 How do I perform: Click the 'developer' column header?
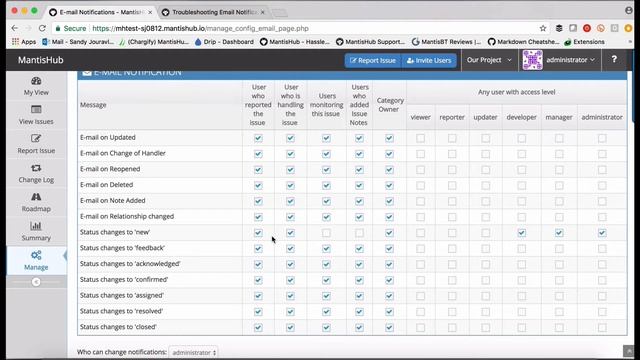point(521,117)
